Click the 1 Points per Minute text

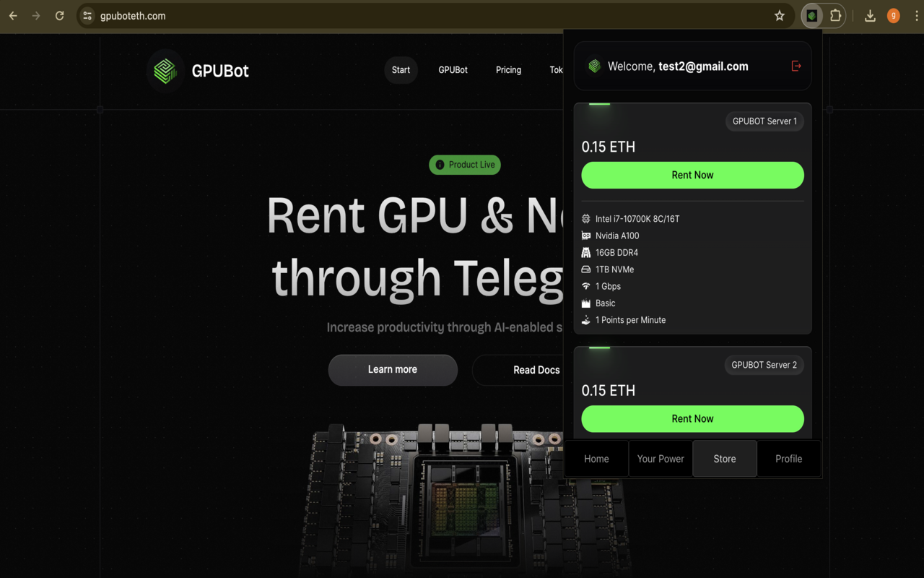click(x=630, y=320)
